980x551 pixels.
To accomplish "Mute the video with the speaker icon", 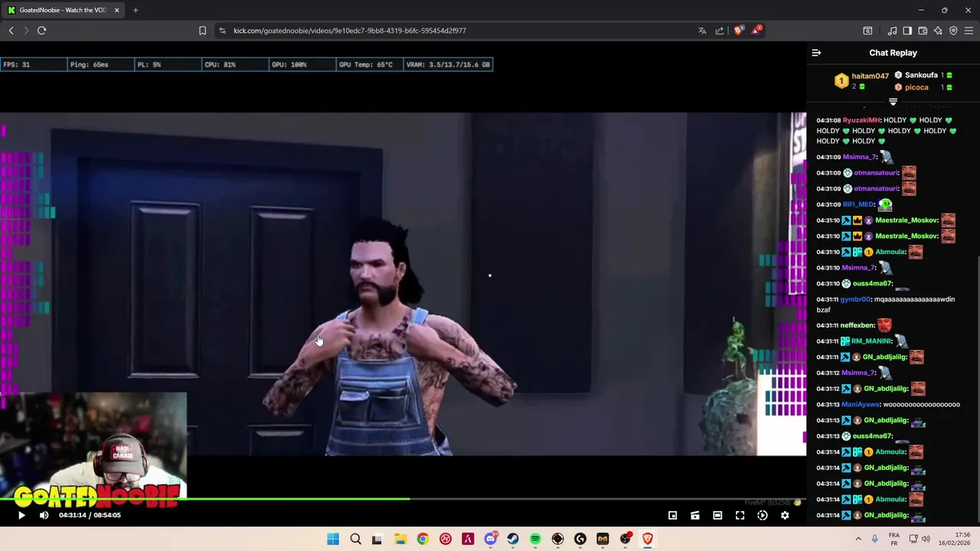I will click(44, 515).
